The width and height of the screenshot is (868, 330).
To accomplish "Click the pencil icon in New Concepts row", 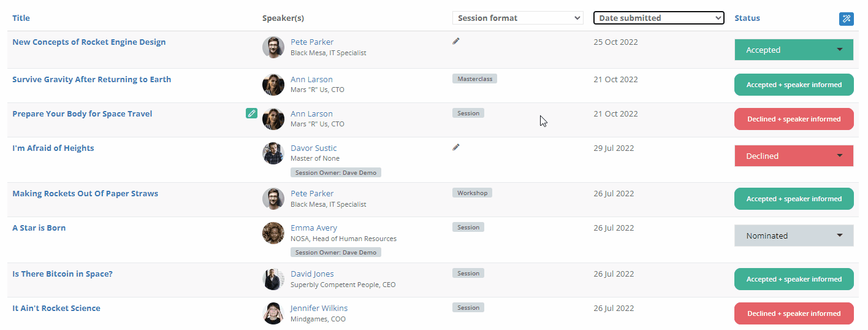I will pos(456,41).
